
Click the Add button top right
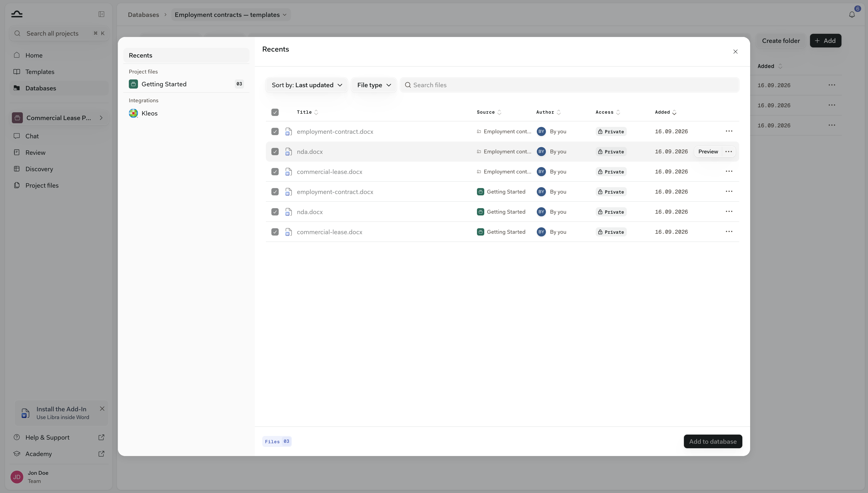825,41
